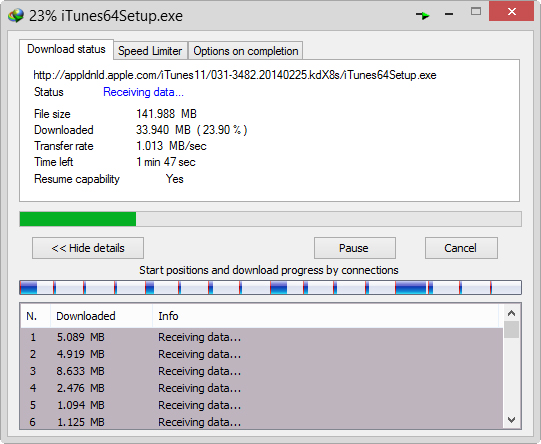Click the time left value 1 min 47 sec
This screenshot has height=444, width=541.
click(166, 162)
